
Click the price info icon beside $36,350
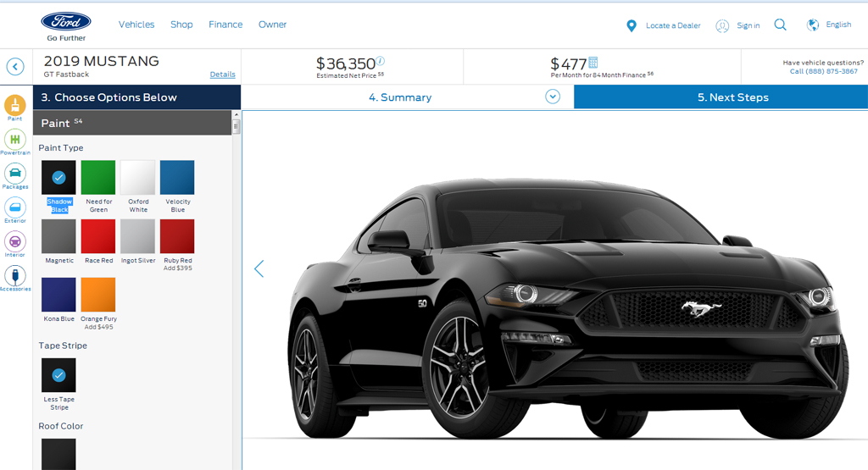(x=381, y=61)
